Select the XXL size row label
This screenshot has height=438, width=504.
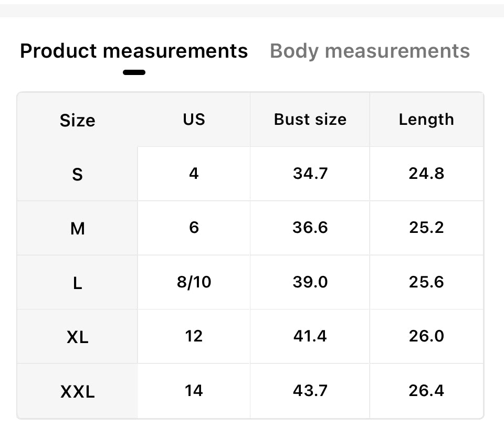click(77, 391)
